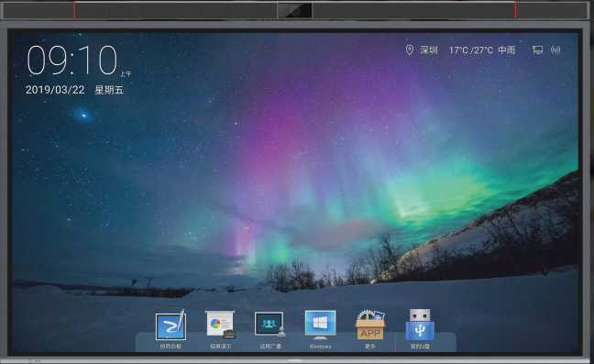Click the wireless hotspot status icon

click(x=555, y=50)
